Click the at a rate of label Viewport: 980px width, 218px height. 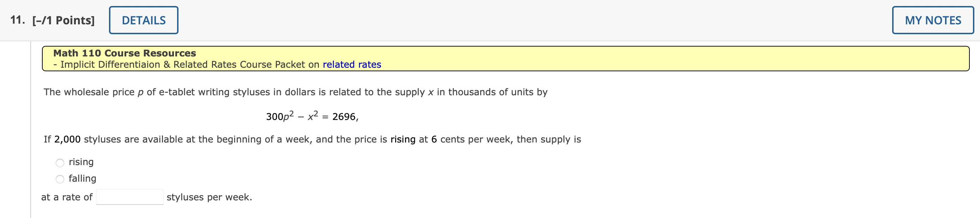pyautogui.click(x=67, y=197)
